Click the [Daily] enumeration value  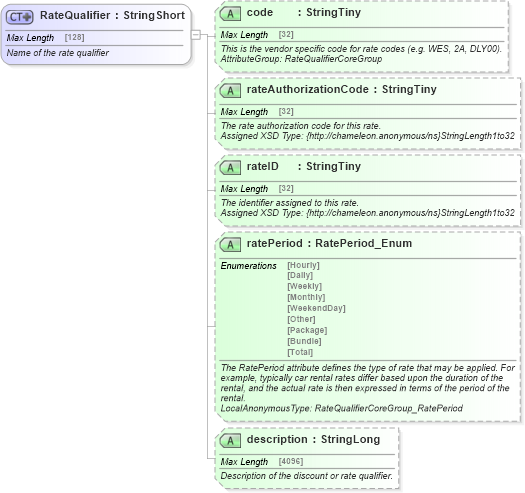tap(300, 275)
